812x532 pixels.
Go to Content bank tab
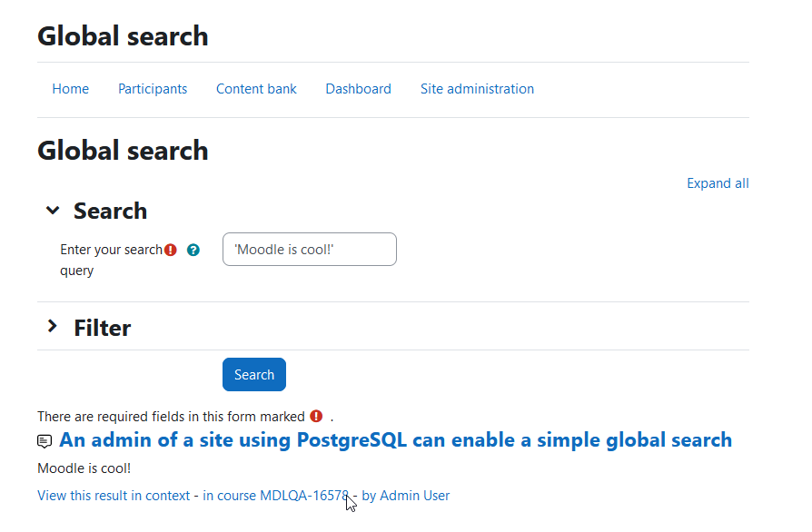click(256, 89)
